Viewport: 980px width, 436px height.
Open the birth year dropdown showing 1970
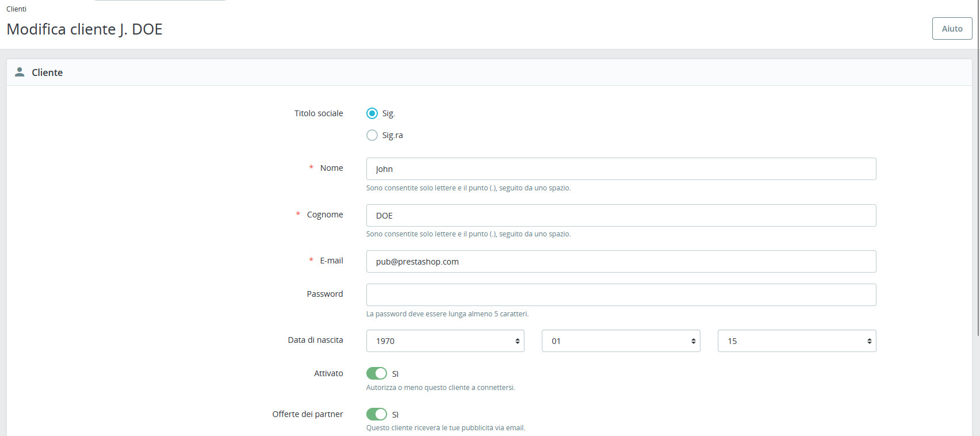click(445, 341)
